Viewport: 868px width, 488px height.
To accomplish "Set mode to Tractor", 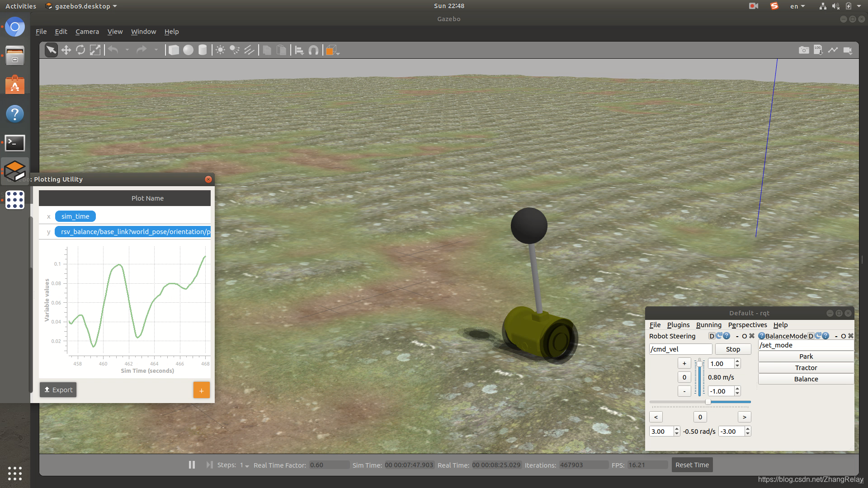I will (x=806, y=368).
